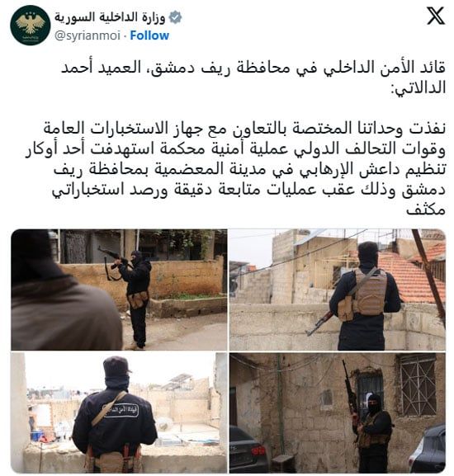The height and width of the screenshot is (476, 454).
Task: Open the bottom-left photo of the officer in a cap
Action: point(119,412)
